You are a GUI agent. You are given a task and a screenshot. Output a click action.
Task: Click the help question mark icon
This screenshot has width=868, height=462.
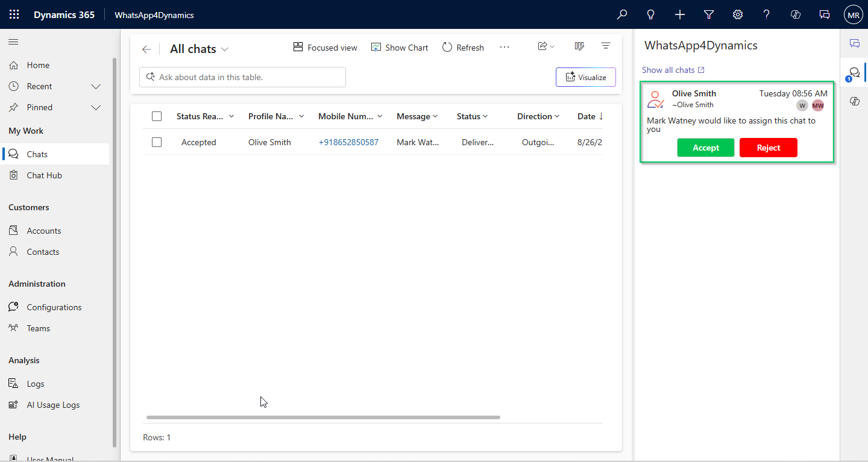coord(767,14)
